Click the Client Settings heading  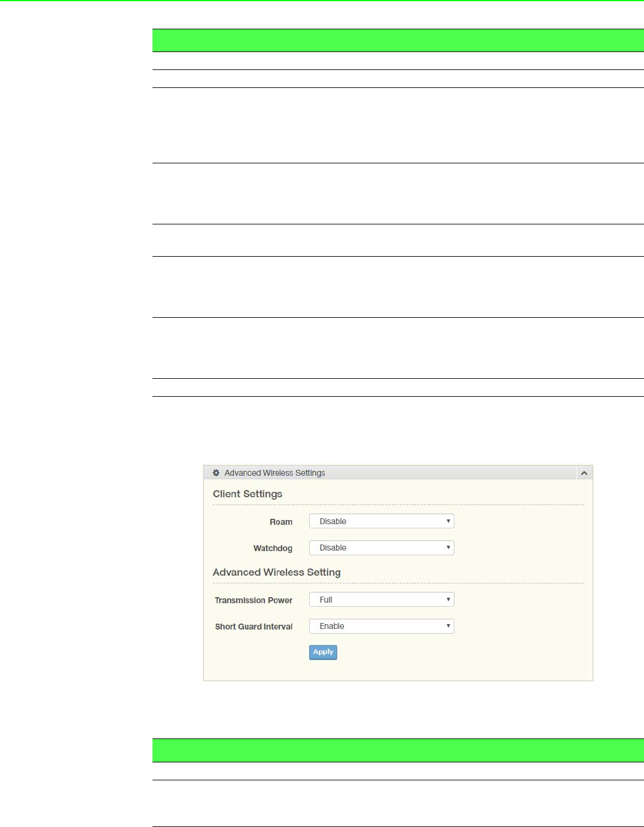tap(248, 494)
